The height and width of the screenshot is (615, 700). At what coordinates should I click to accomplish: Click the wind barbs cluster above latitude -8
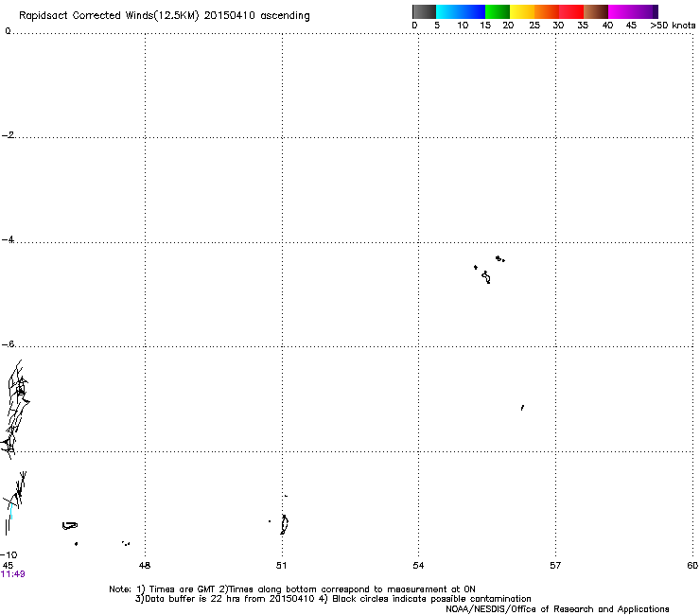[x=16, y=409]
